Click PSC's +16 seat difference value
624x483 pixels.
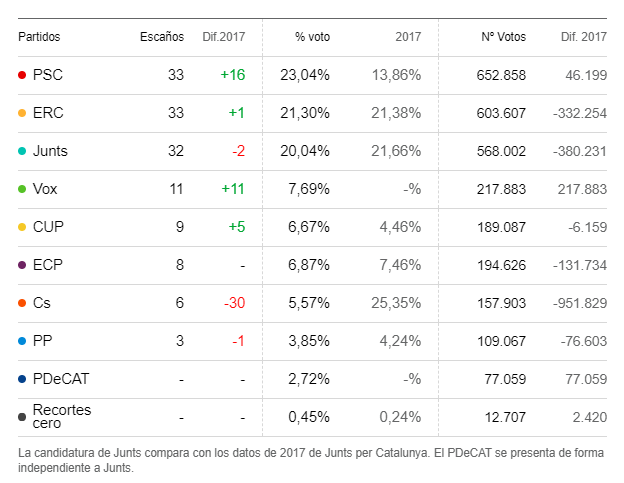(x=233, y=75)
